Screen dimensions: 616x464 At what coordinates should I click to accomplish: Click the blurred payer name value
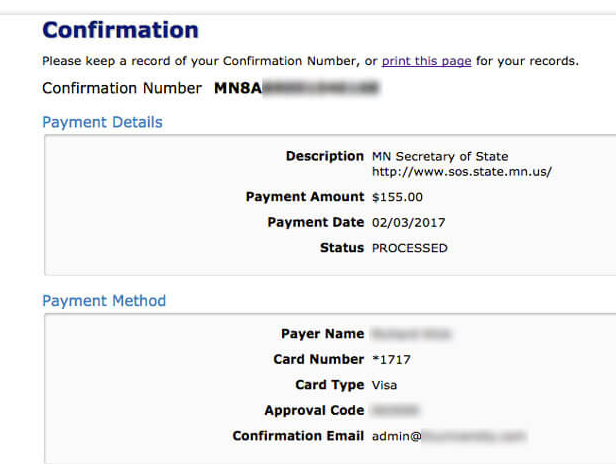pyautogui.click(x=410, y=334)
